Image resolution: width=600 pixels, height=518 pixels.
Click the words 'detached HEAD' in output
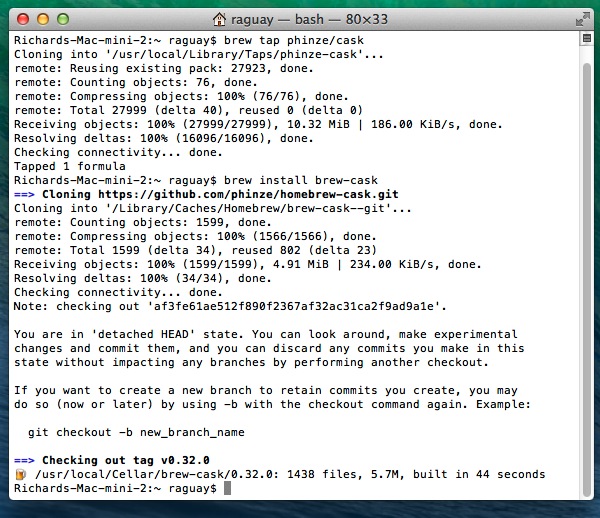(143, 334)
